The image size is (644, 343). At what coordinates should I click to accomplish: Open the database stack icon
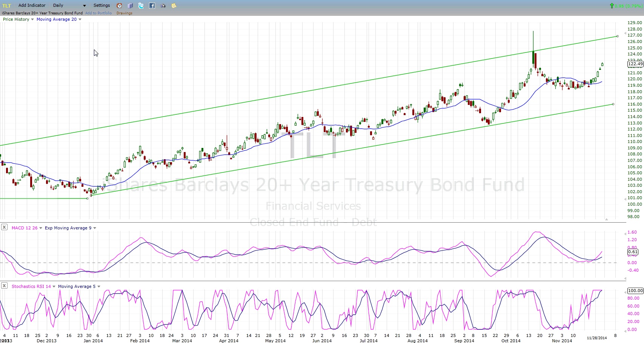click(x=130, y=6)
